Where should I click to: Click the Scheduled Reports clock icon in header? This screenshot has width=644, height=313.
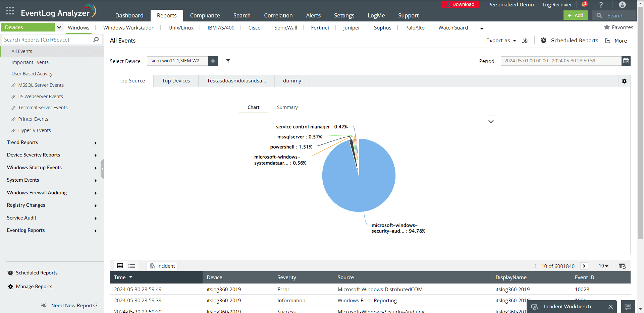[544, 41]
